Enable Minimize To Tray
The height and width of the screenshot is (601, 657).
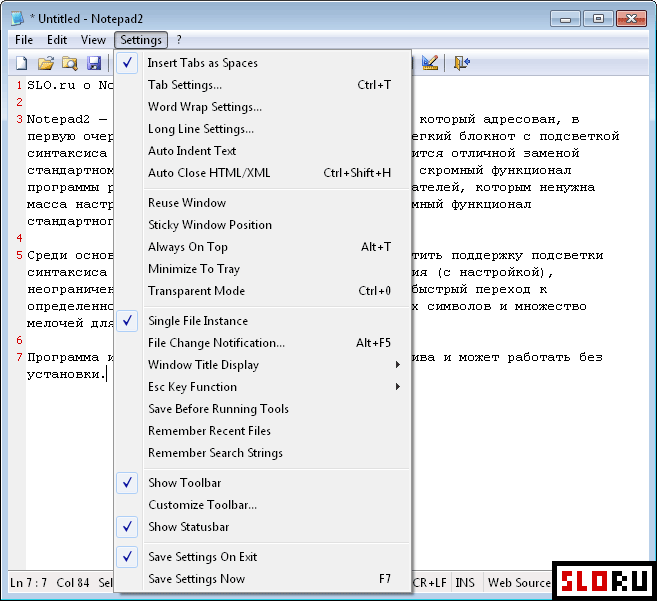(262, 269)
